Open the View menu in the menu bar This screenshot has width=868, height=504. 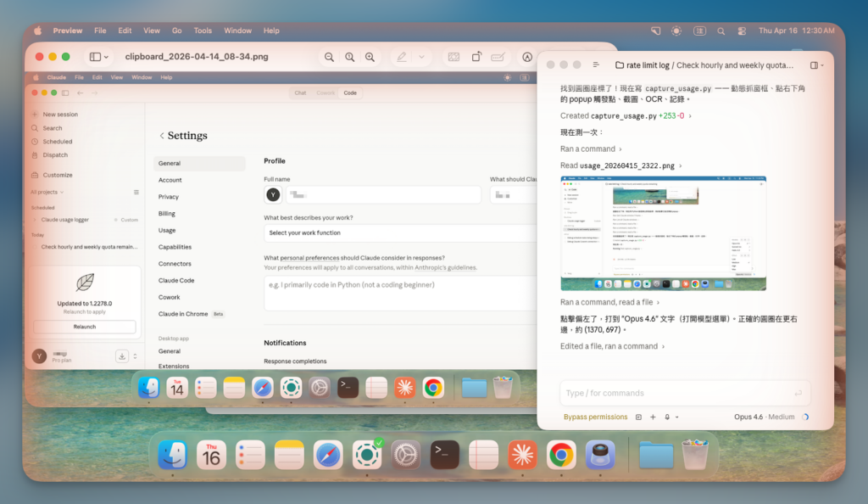(x=152, y=31)
